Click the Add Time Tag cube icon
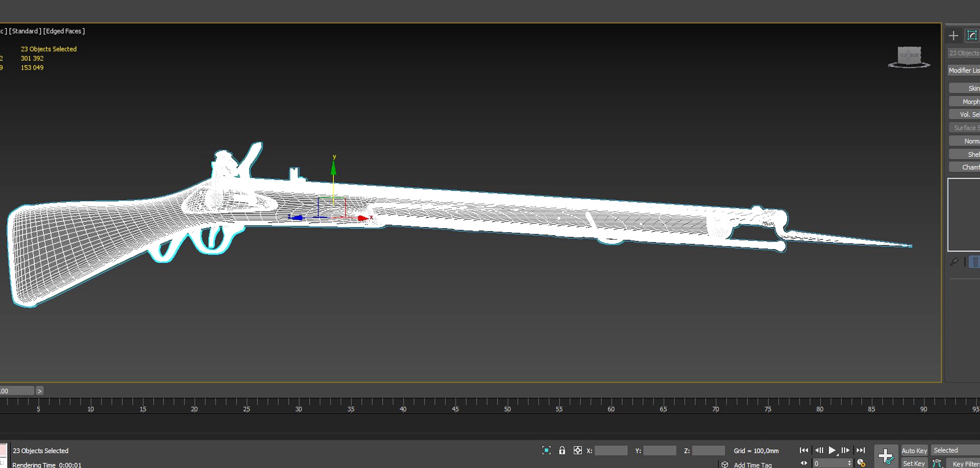980x468 pixels. coord(725,464)
